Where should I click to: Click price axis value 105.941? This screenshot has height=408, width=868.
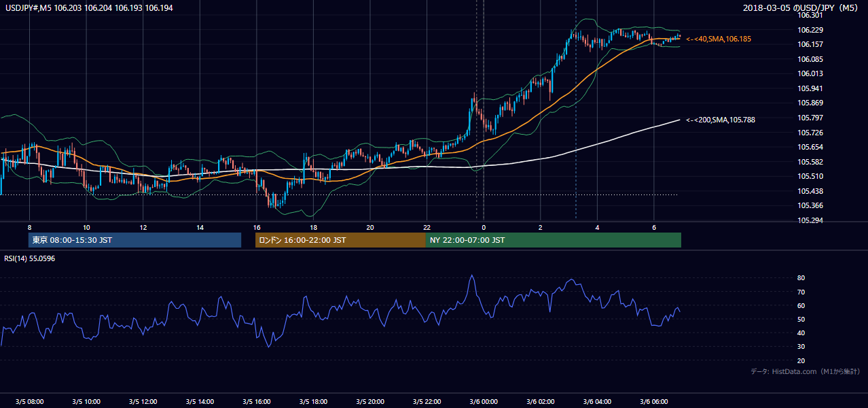810,88
